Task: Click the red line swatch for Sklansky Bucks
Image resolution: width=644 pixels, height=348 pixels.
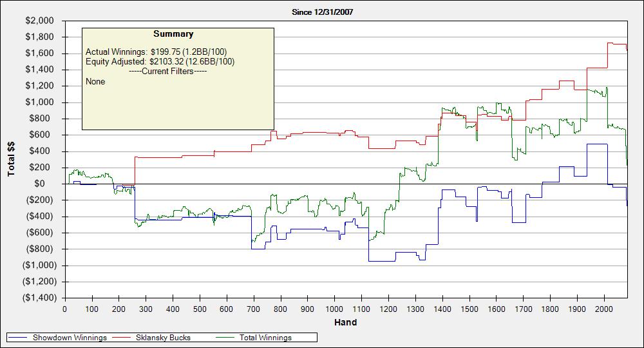Action: tap(122, 338)
